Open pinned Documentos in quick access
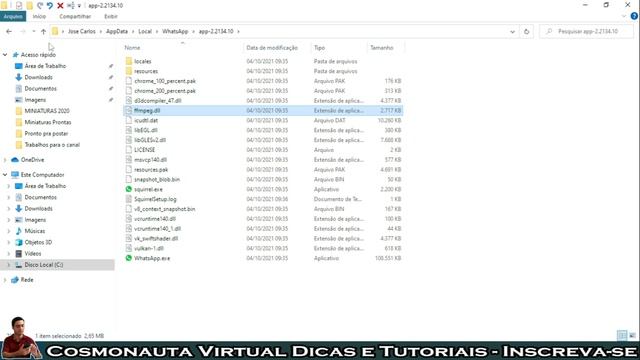This screenshot has height=360, width=640. 40,88
